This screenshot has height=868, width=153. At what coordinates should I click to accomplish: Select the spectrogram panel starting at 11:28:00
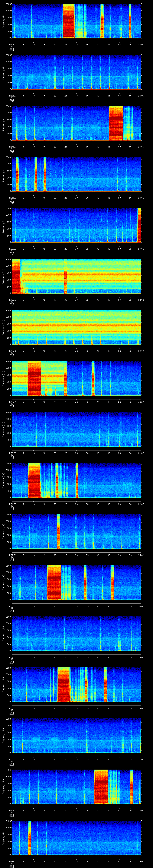coord(76,327)
